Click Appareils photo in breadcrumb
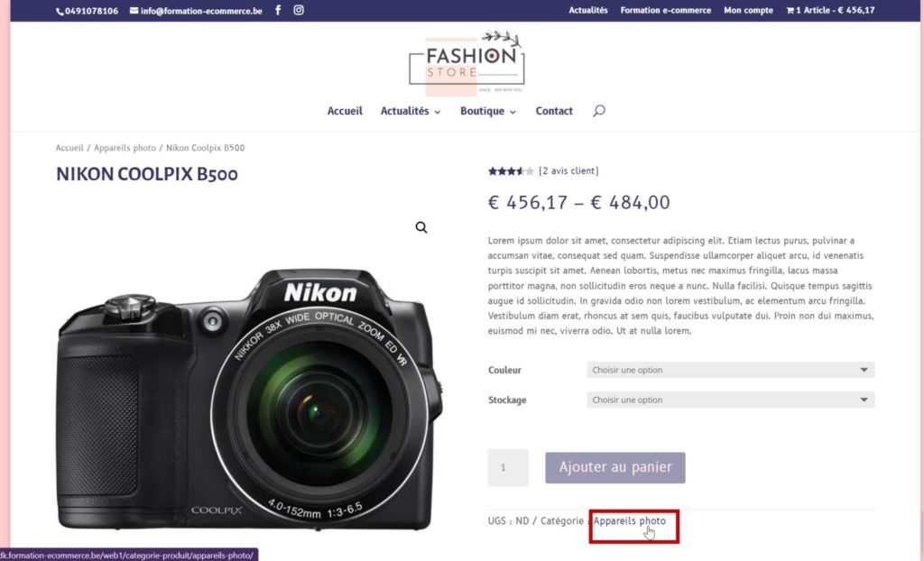924x561 pixels. tap(125, 148)
